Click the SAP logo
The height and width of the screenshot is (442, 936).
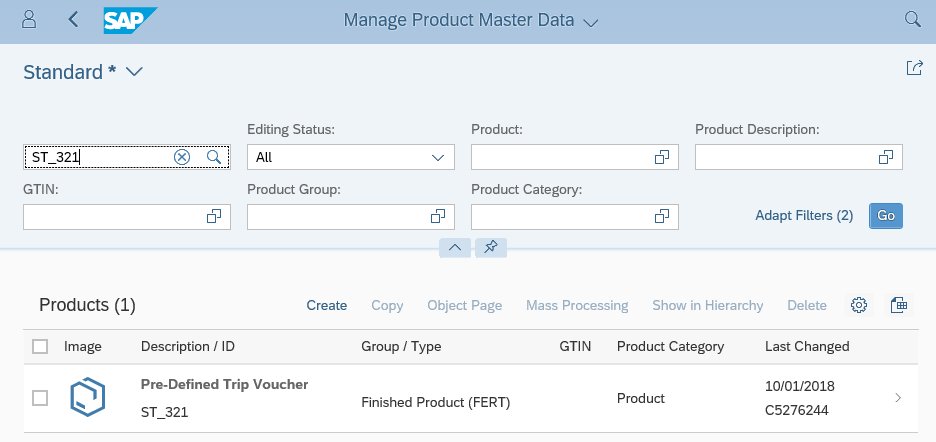click(x=130, y=20)
